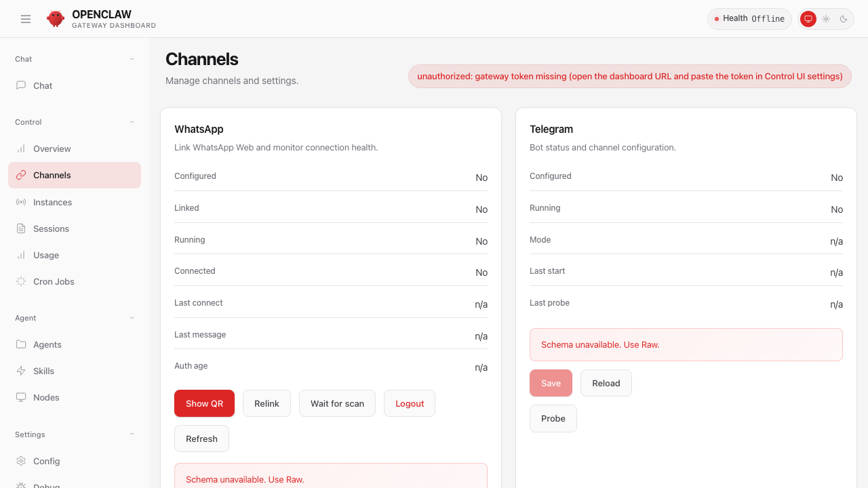This screenshot has width=868, height=488.
Task: Switch to dark theme
Action: (844, 19)
